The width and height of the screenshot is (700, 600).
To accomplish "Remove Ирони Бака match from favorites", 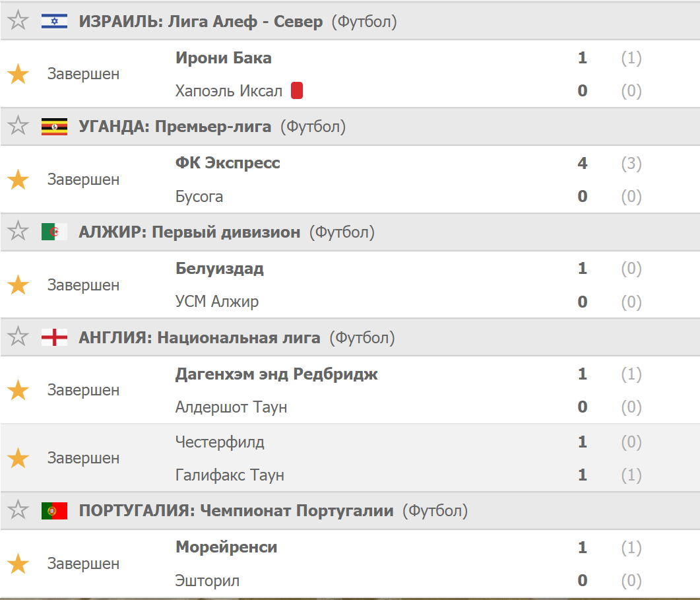I will click(x=18, y=74).
